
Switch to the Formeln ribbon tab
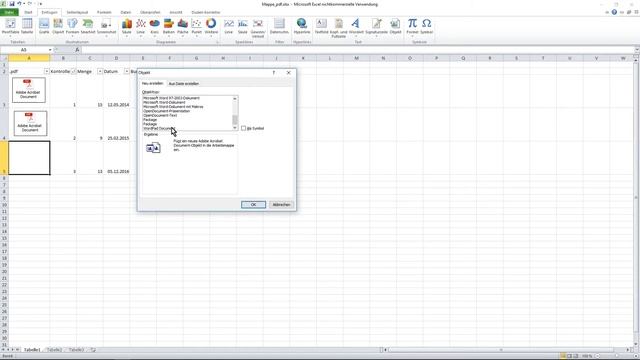click(x=104, y=12)
